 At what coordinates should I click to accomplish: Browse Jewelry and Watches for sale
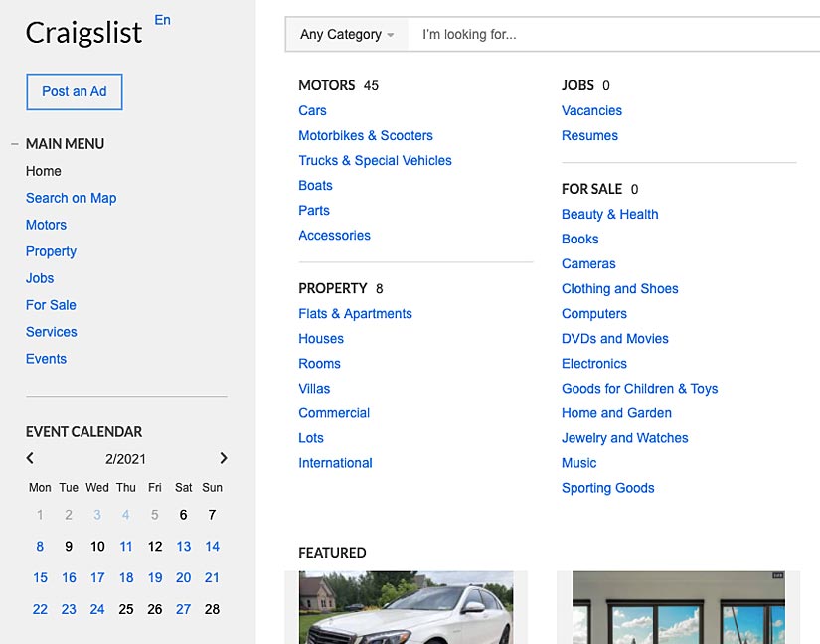click(624, 437)
